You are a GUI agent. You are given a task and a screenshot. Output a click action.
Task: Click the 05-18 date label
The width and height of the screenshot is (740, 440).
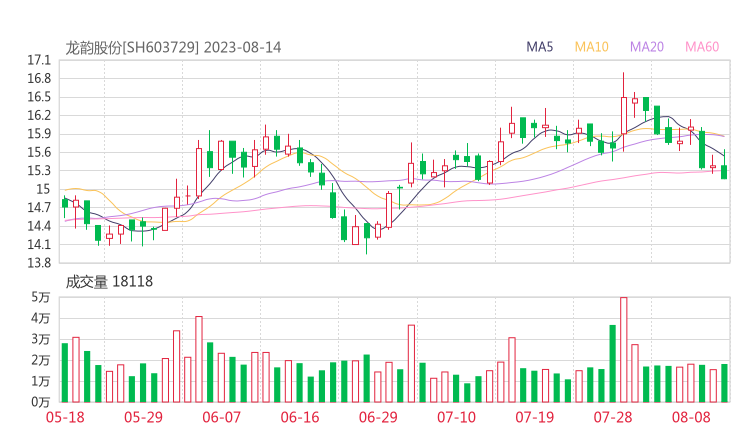pyautogui.click(x=65, y=417)
